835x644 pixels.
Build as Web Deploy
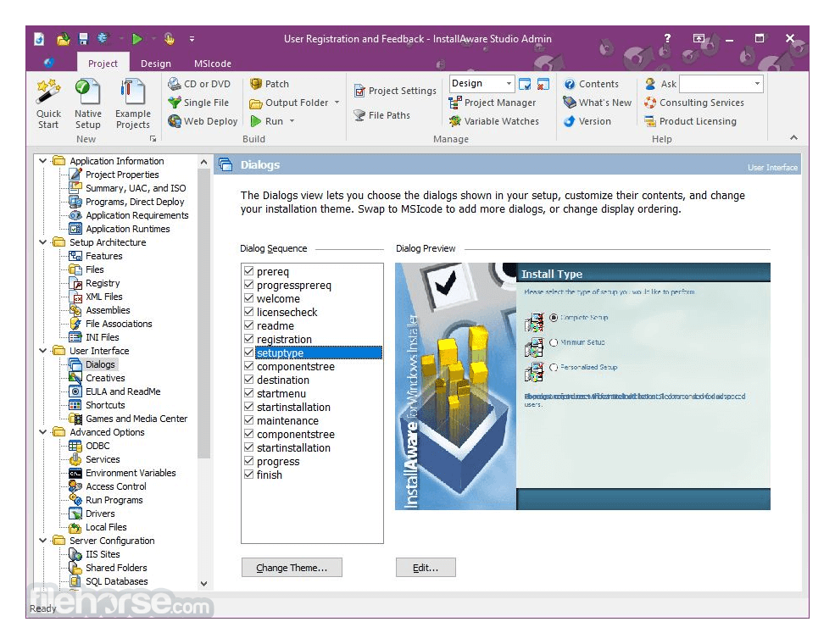[203, 121]
